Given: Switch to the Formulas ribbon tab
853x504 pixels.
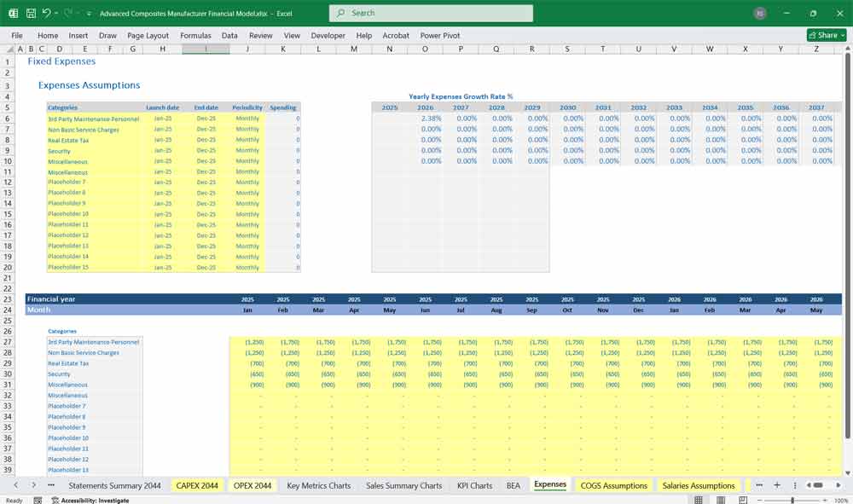Looking at the screenshot, I should (x=195, y=36).
